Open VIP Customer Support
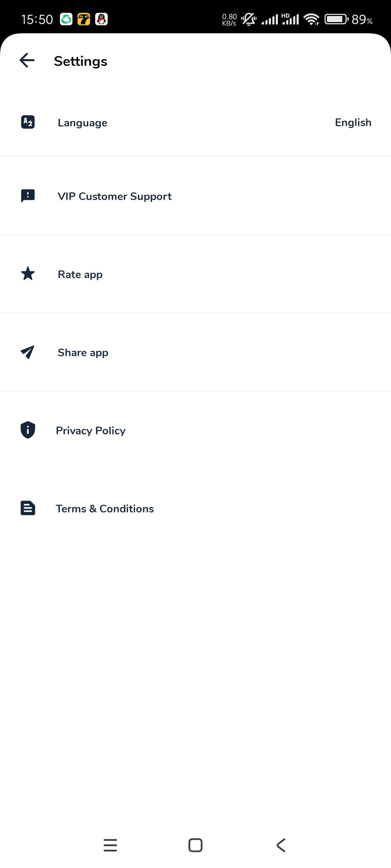391x868 pixels. pos(195,196)
